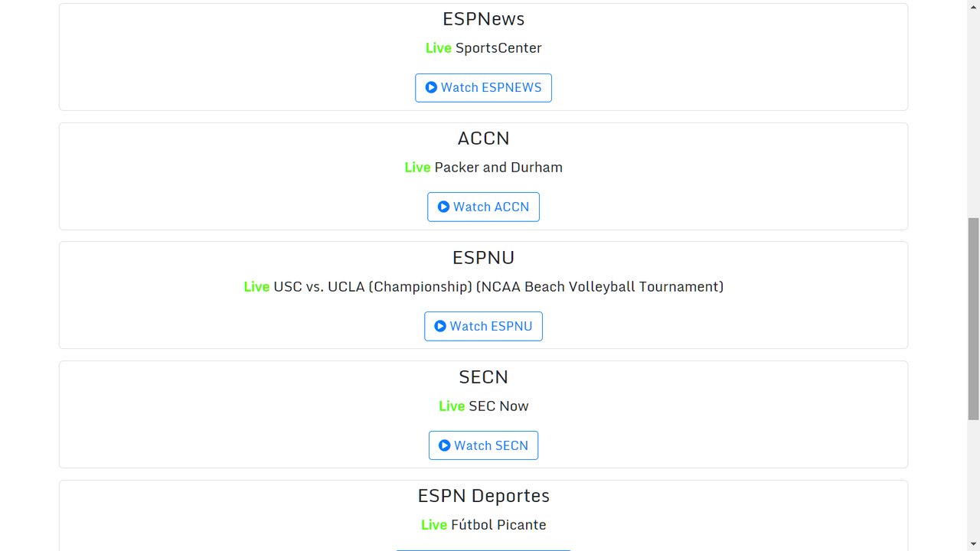The image size is (980, 551).
Task: Click the SportsCenter program title
Action: tap(498, 48)
